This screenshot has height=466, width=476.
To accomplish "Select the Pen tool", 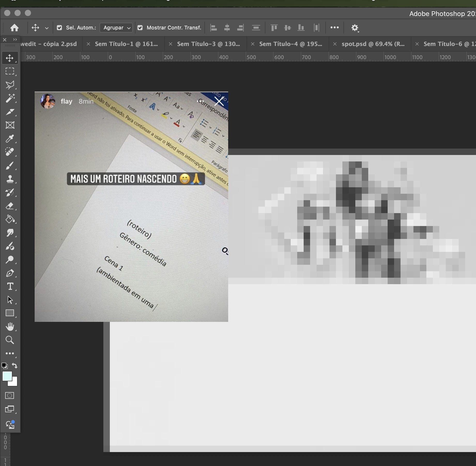I will (10, 273).
